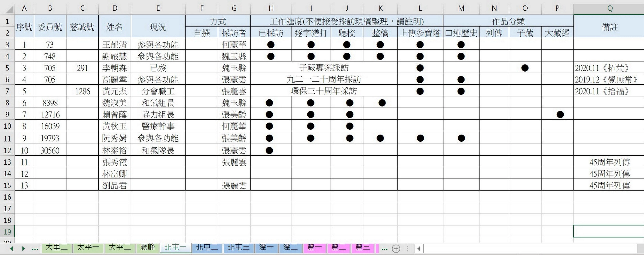Open hidden sheets ellipsis left of 大里二
The image size is (644, 255).
point(35,249)
